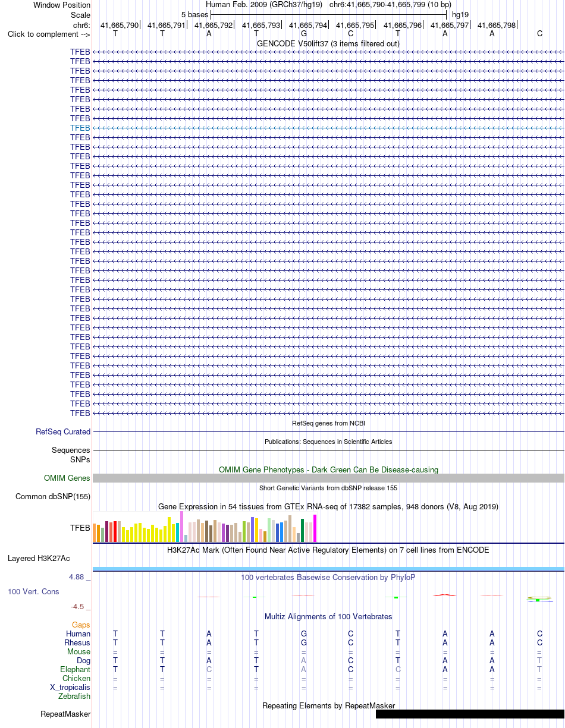Click the 'hg19' text beside the scale bar
Image resolution: width=565 pixels, height=728 pixels.
(460, 14)
